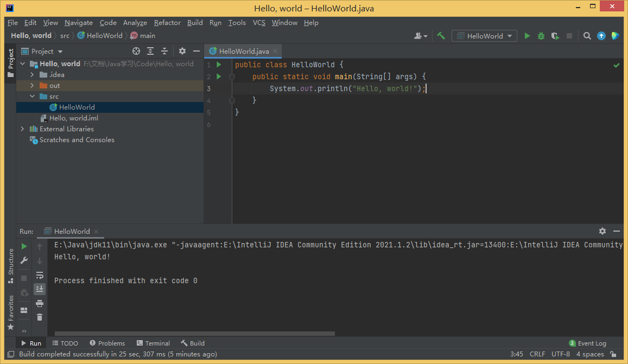Toggle tool window bars icon in status bar
This screenshot has height=364, width=628.
coord(11,354)
